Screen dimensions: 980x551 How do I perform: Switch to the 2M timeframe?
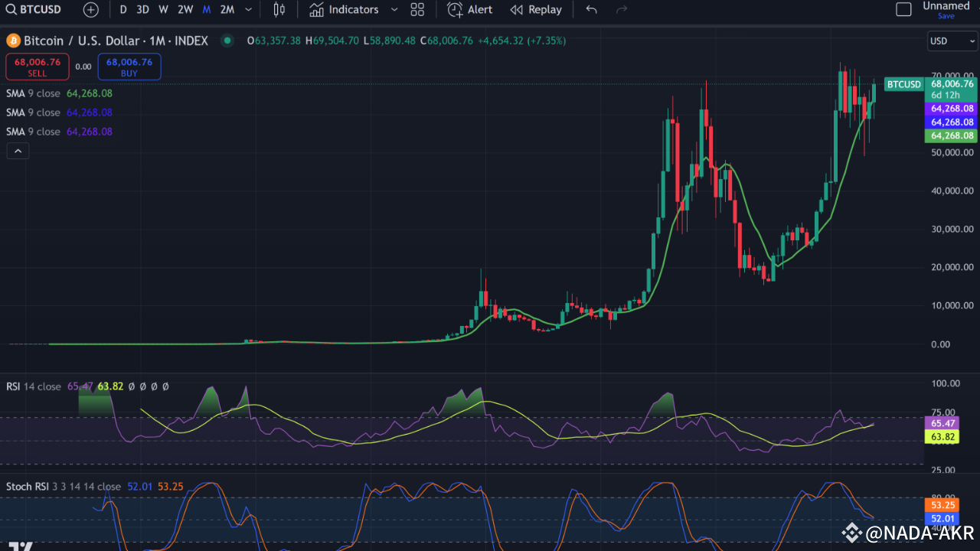click(227, 9)
